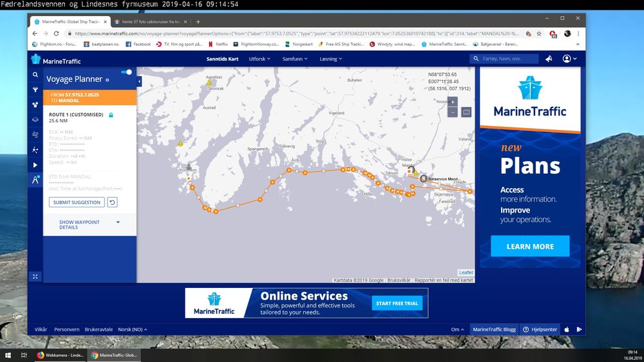The height and width of the screenshot is (362, 644).
Task: Switch to Webkamera Firefox taskbar item
Action: pyautogui.click(x=60, y=355)
